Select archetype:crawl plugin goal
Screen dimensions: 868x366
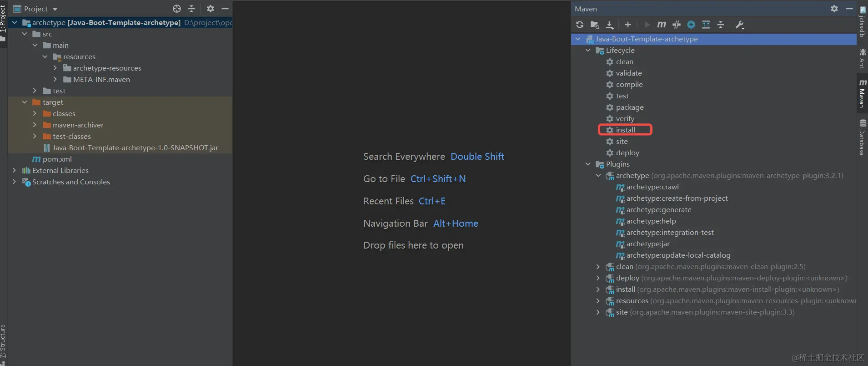tap(652, 187)
